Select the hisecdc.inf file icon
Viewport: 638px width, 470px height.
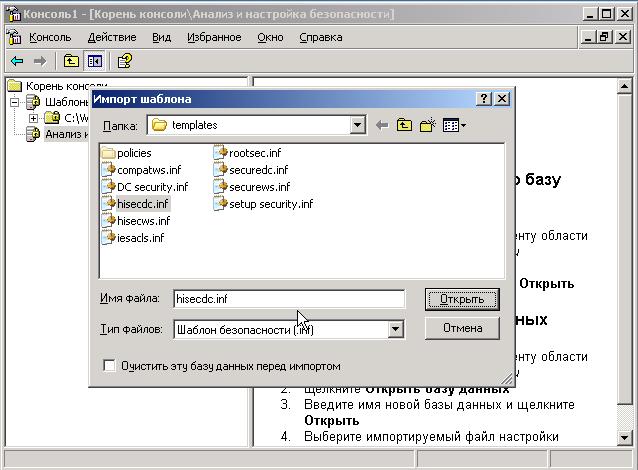tap(108, 203)
